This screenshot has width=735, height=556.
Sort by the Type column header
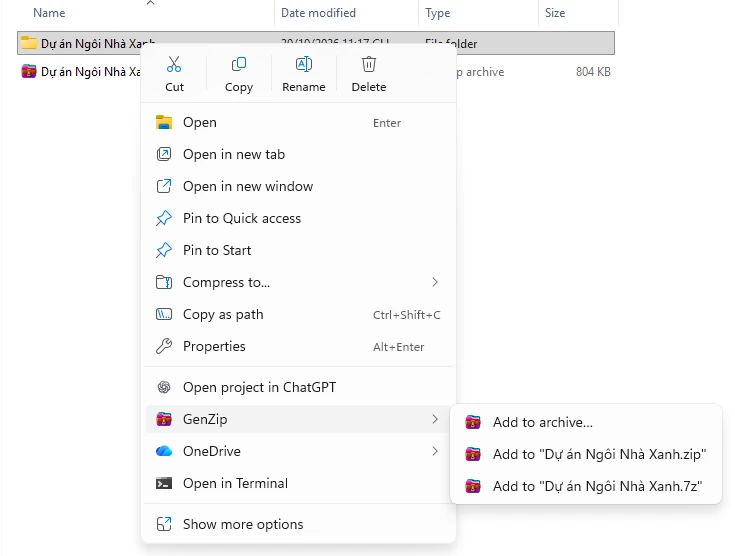click(437, 13)
